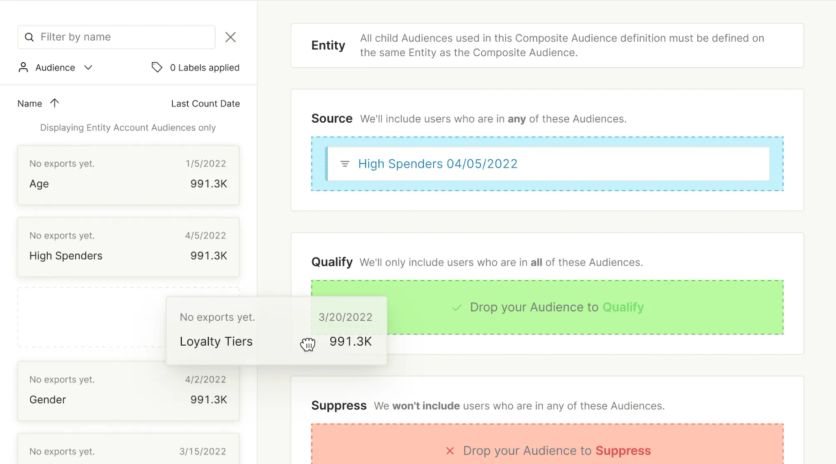Screen dimensions: 836x464
Task: Select the Gender audience card
Action: [x=128, y=390]
